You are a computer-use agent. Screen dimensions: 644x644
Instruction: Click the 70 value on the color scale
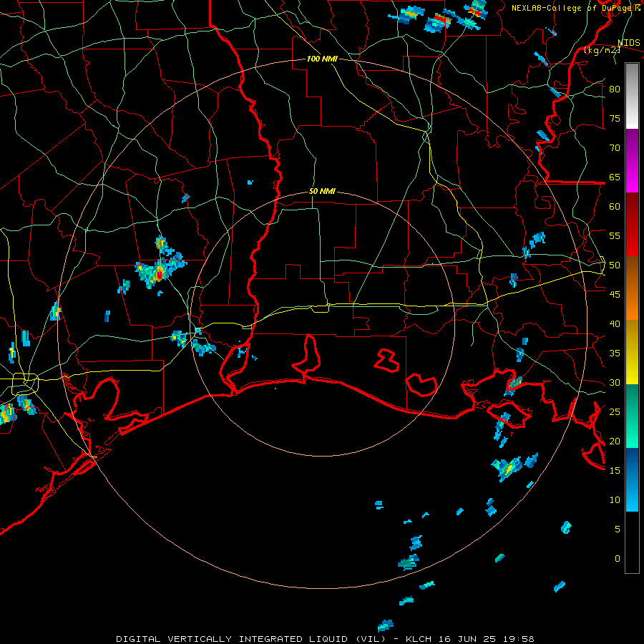tap(615, 148)
